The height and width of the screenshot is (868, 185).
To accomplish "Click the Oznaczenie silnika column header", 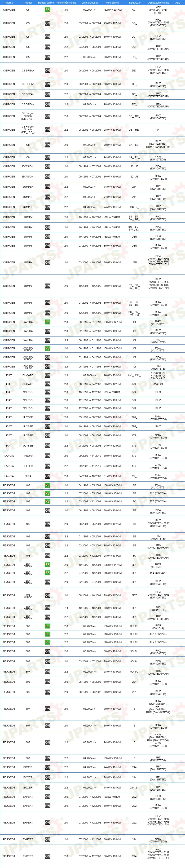I will coord(158,2).
